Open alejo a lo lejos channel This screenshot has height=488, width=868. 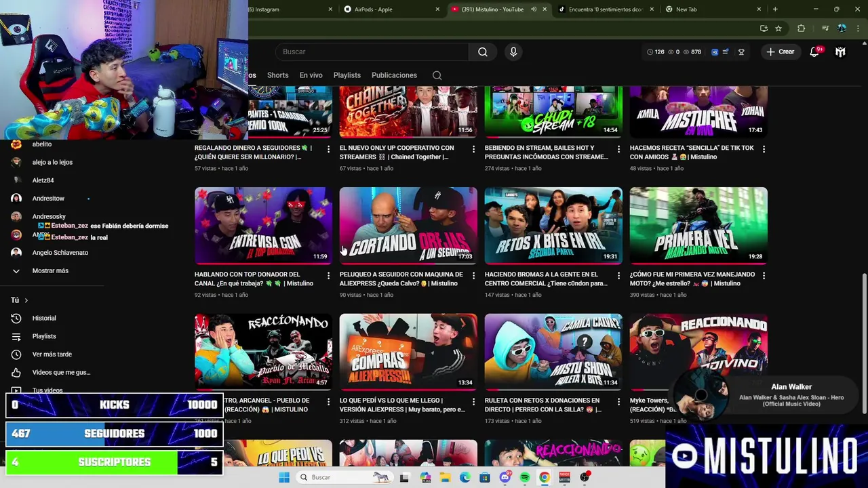point(52,162)
